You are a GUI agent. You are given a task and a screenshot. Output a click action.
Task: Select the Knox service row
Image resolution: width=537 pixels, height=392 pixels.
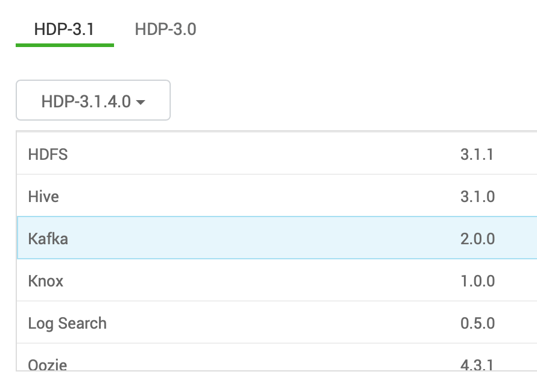coord(277,281)
